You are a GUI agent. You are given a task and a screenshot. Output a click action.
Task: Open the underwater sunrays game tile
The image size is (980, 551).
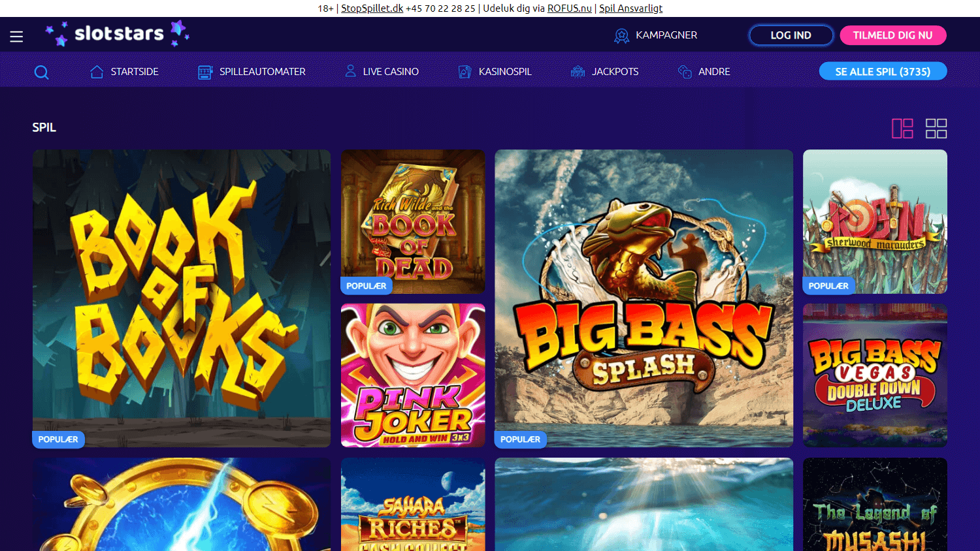[x=644, y=504]
